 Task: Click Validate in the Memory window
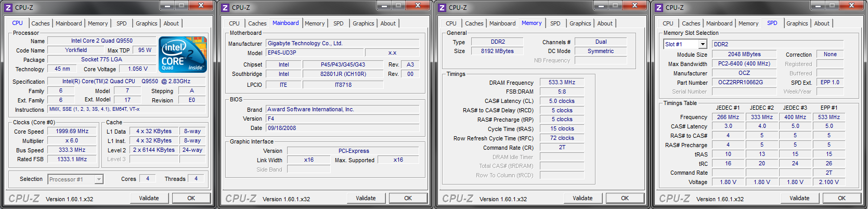(x=582, y=198)
